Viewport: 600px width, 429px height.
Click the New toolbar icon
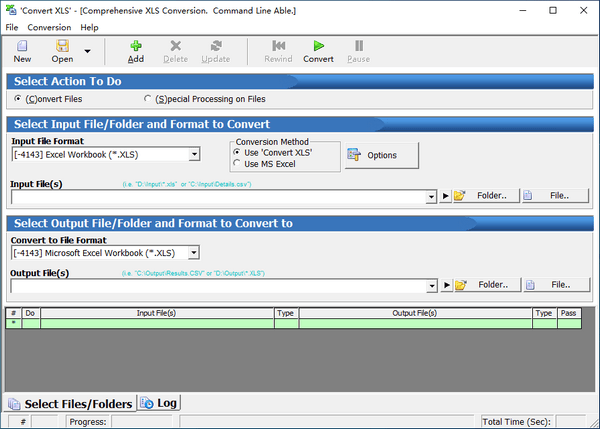pos(22,47)
